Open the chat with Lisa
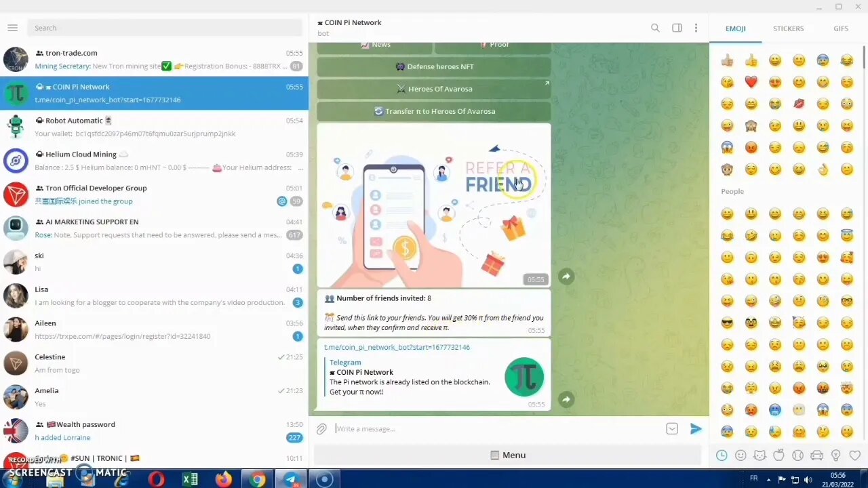 (154, 296)
